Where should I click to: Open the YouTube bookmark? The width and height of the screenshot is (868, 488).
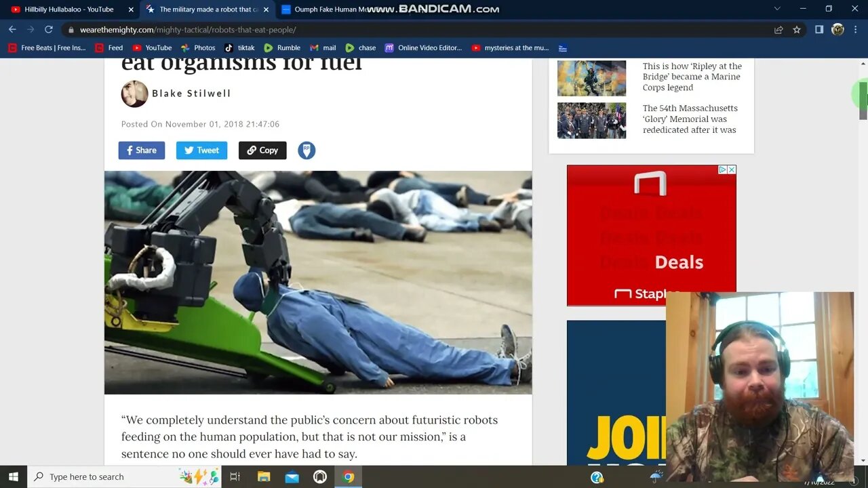(152, 48)
